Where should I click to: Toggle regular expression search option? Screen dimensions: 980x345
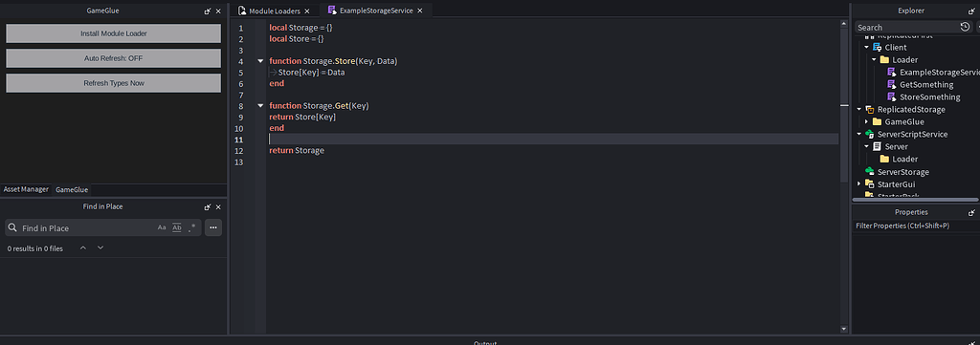[192, 227]
